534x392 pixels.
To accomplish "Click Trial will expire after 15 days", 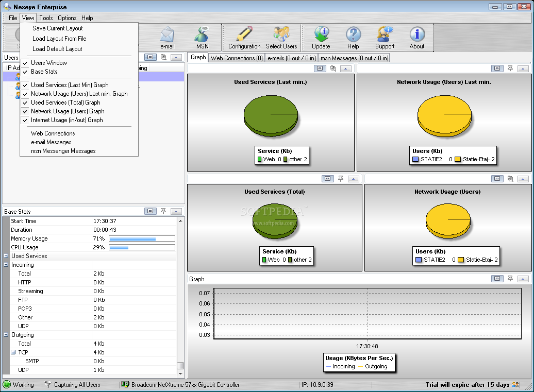I will (x=467, y=384).
